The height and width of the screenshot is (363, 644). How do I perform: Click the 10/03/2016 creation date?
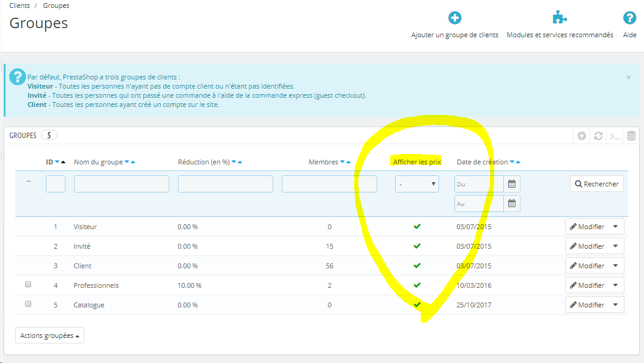tap(473, 285)
